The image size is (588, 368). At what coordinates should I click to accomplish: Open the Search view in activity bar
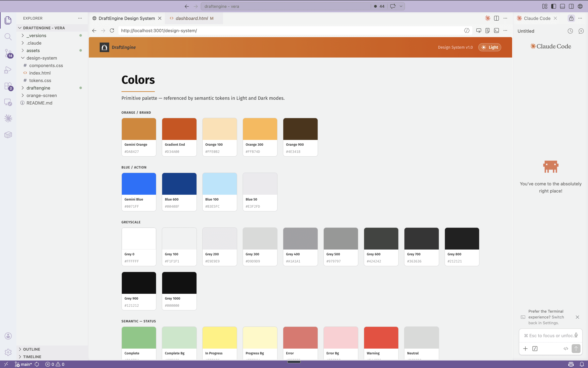tap(8, 37)
